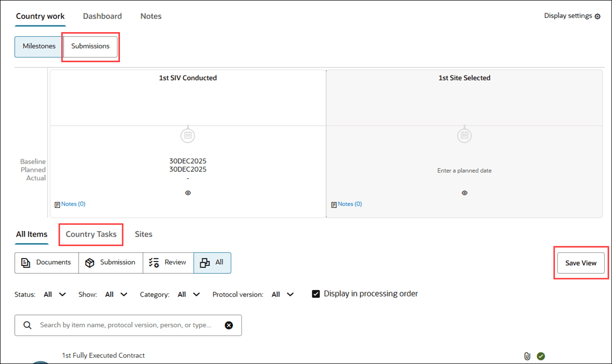Open the Category dropdown
612x364 pixels.
tap(189, 294)
